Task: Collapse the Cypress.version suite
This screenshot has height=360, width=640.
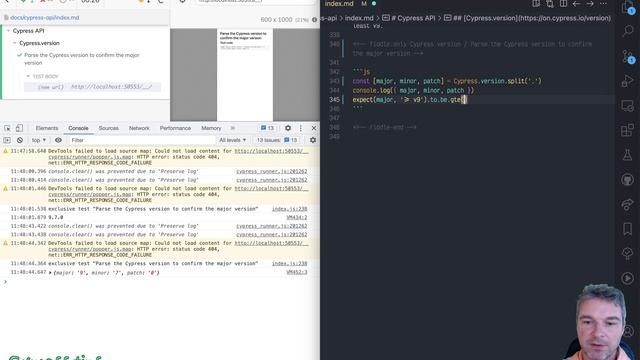Action: [15, 43]
